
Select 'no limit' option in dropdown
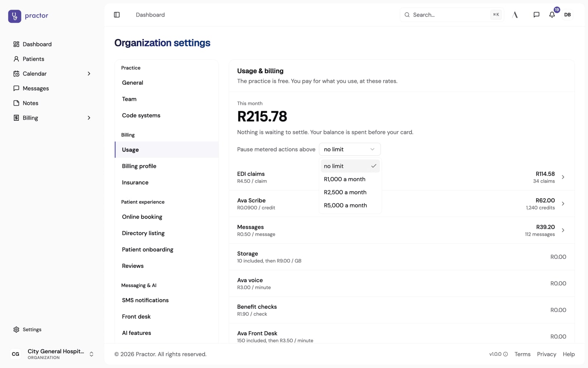click(350, 166)
